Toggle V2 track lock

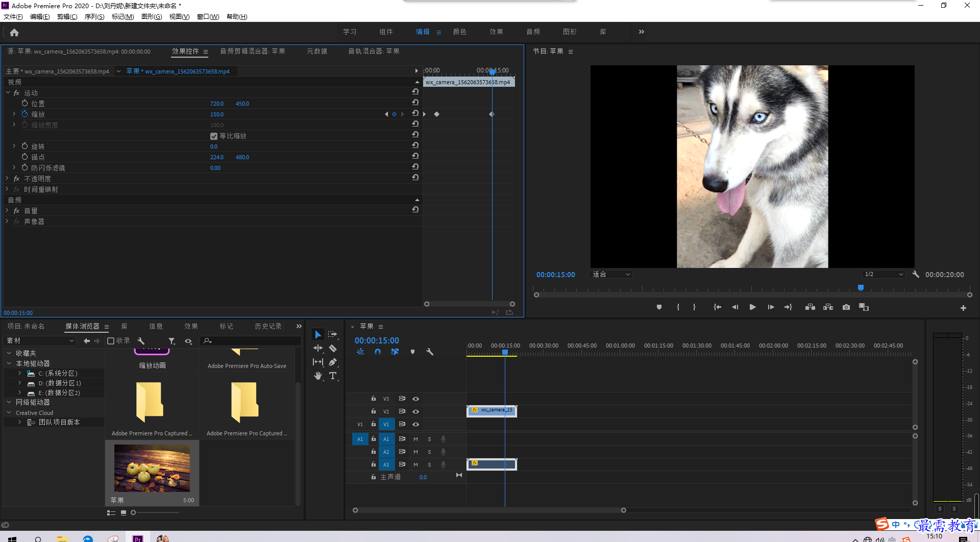(374, 411)
